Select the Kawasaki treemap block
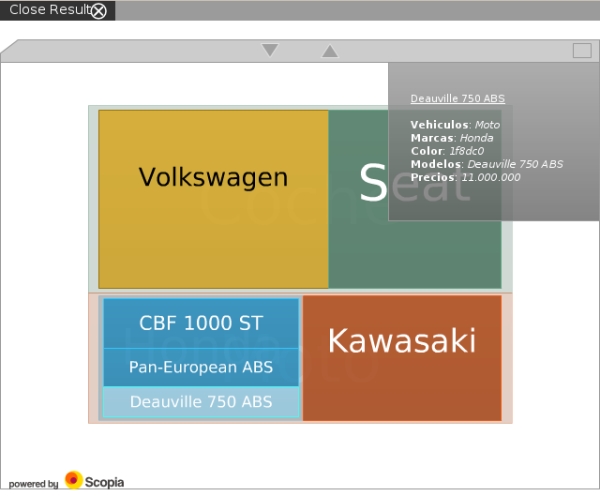 tap(402, 358)
